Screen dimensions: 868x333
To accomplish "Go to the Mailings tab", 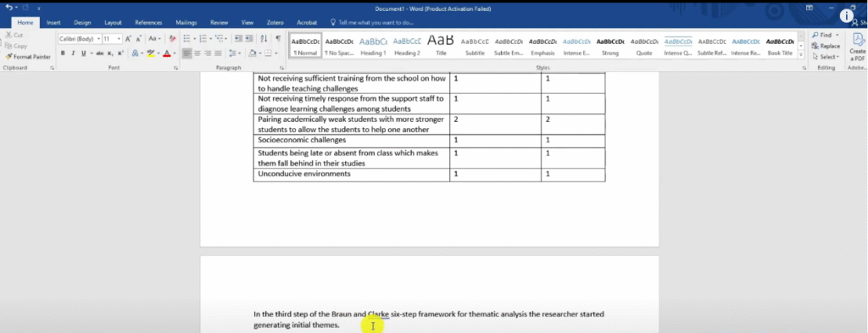I will [x=186, y=23].
